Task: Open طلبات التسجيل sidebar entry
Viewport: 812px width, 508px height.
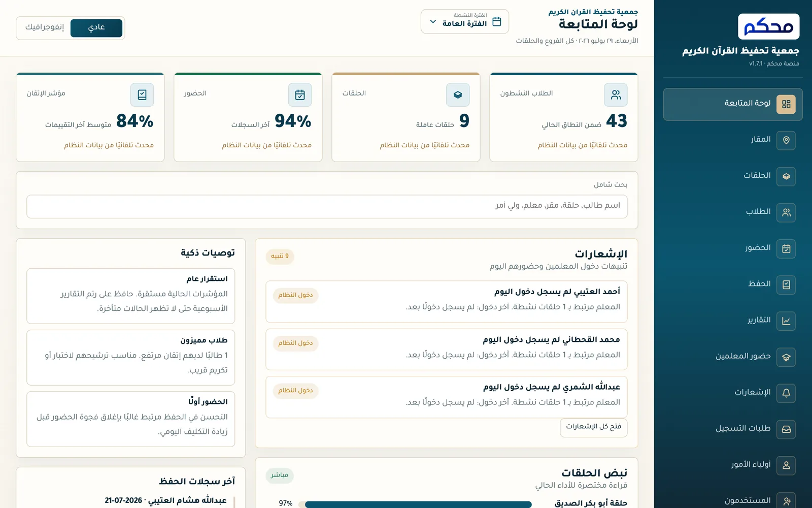Action: pos(733,429)
